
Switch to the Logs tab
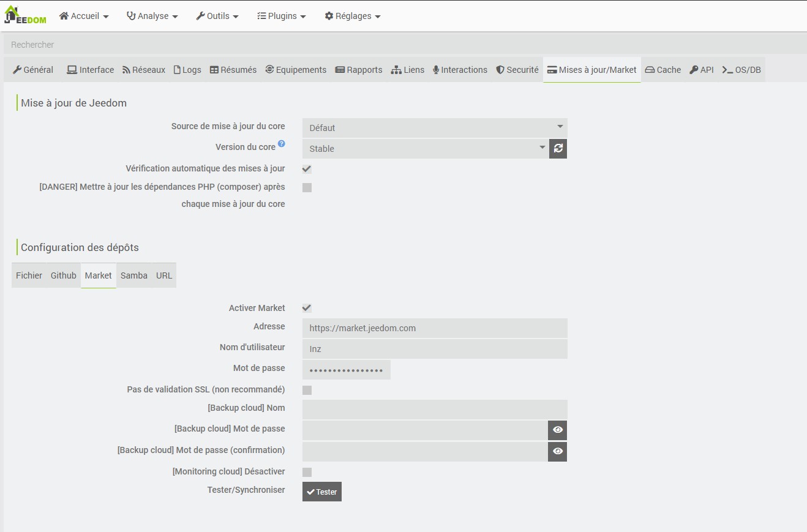187,70
